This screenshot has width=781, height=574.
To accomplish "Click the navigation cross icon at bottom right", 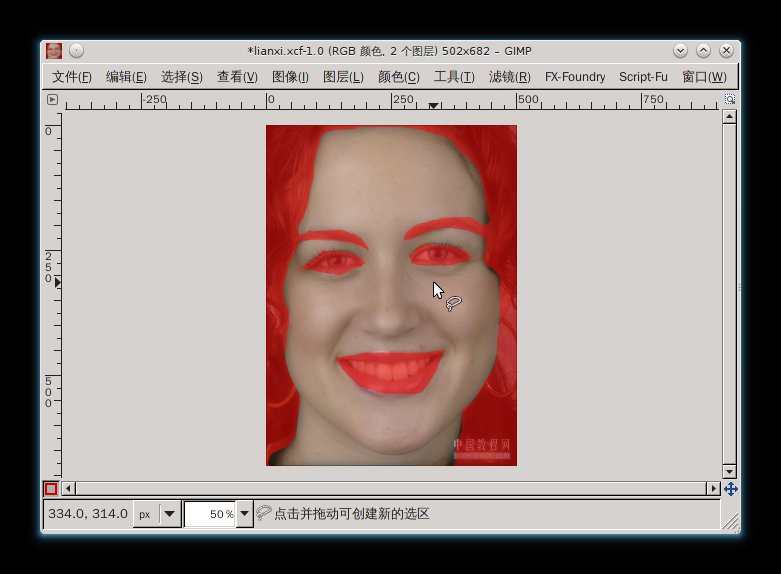I will pos(731,489).
